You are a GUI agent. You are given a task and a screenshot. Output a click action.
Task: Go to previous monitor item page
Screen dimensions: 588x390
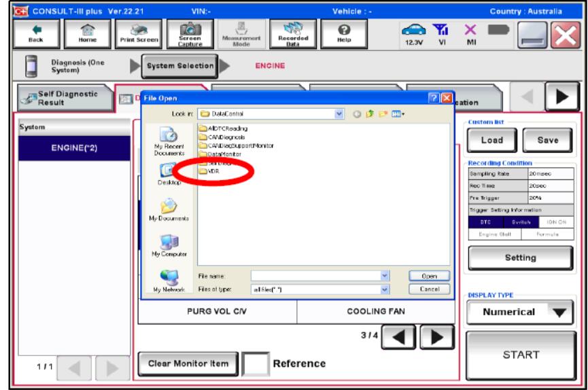coord(398,337)
